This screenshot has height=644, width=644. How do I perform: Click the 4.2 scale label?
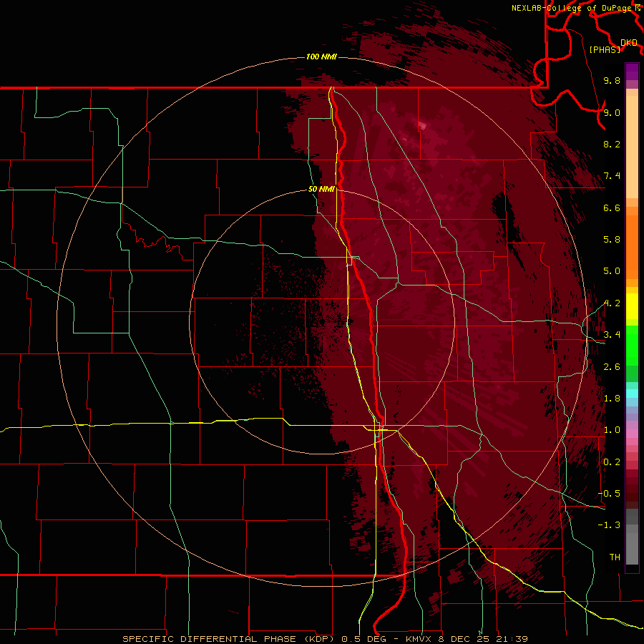pyautogui.click(x=612, y=303)
